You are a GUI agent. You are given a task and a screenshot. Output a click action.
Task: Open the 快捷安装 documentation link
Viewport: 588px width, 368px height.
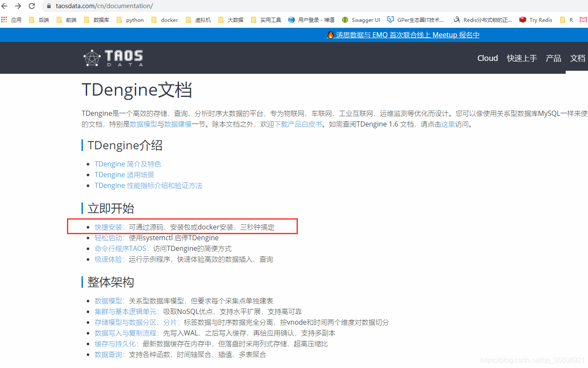pos(108,226)
